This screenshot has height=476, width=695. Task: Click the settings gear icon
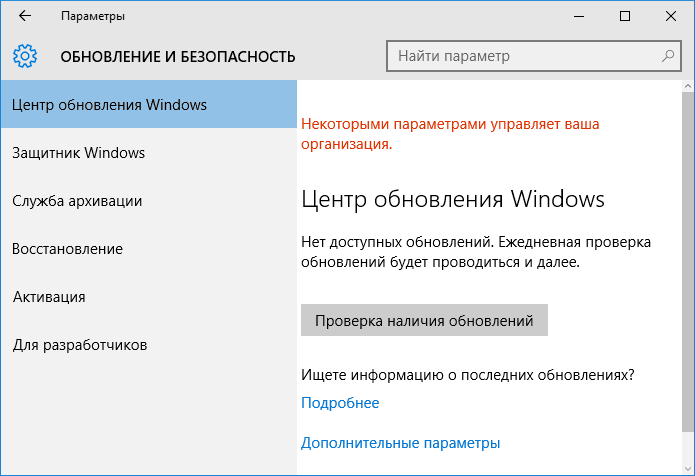(25, 55)
